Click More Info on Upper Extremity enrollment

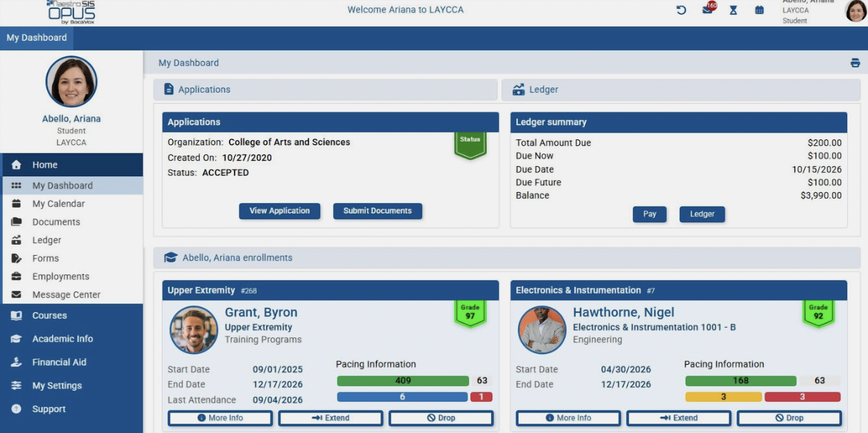(x=220, y=418)
